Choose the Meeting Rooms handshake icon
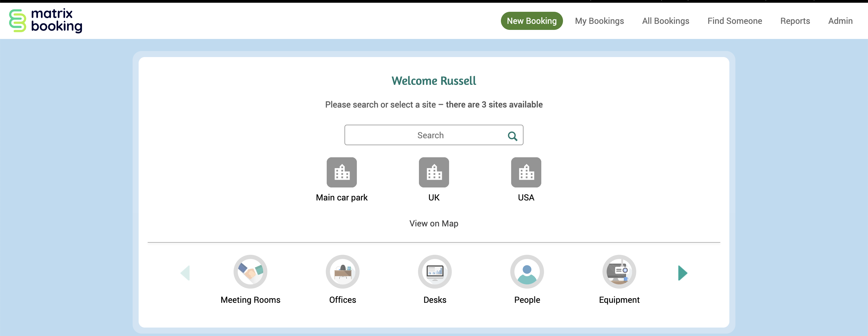 click(x=250, y=272)
